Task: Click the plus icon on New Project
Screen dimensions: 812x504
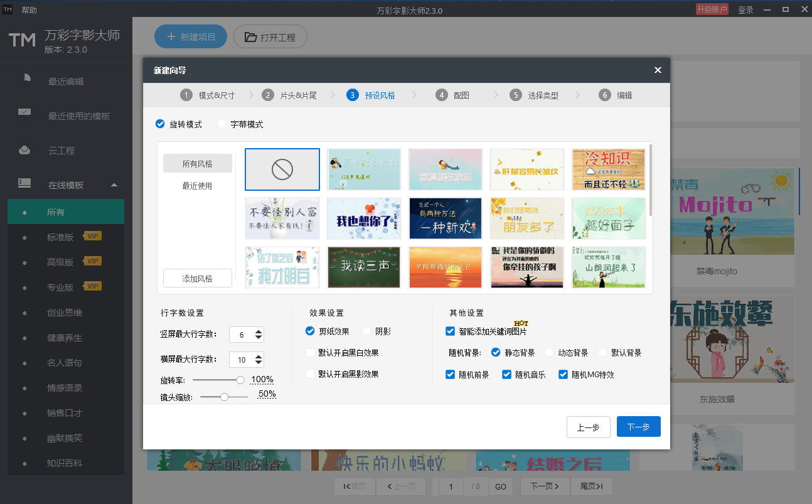Action: point(171,37)
